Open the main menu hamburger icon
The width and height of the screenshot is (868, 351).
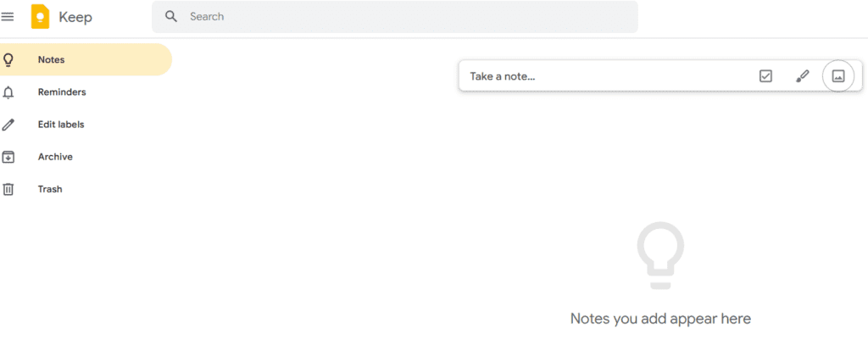[8, 17]
